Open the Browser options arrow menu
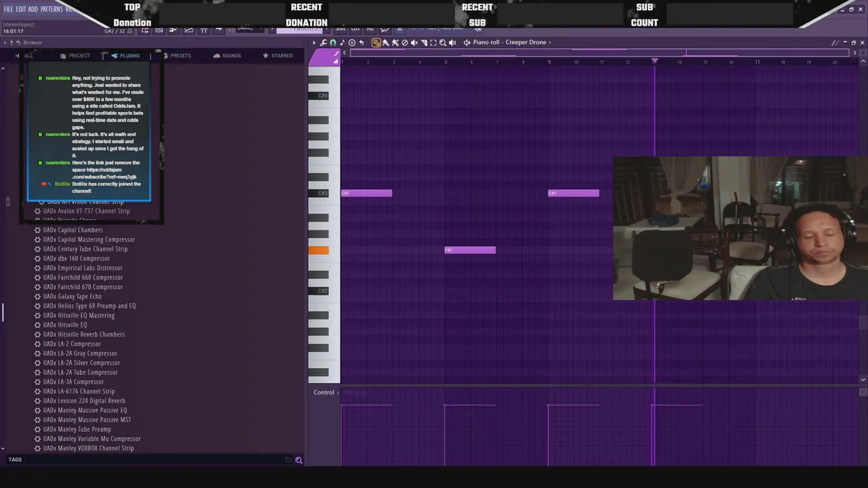868x488 pixels. (5, 43)
